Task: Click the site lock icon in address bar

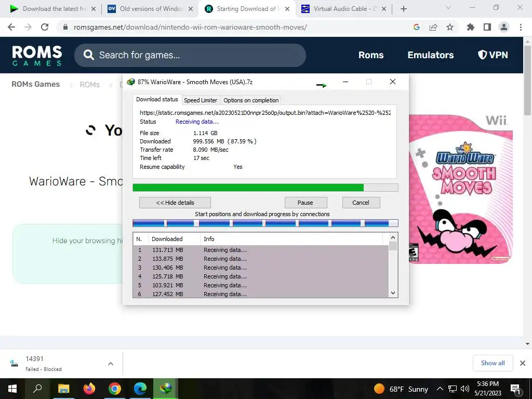Action: [65, 27]
